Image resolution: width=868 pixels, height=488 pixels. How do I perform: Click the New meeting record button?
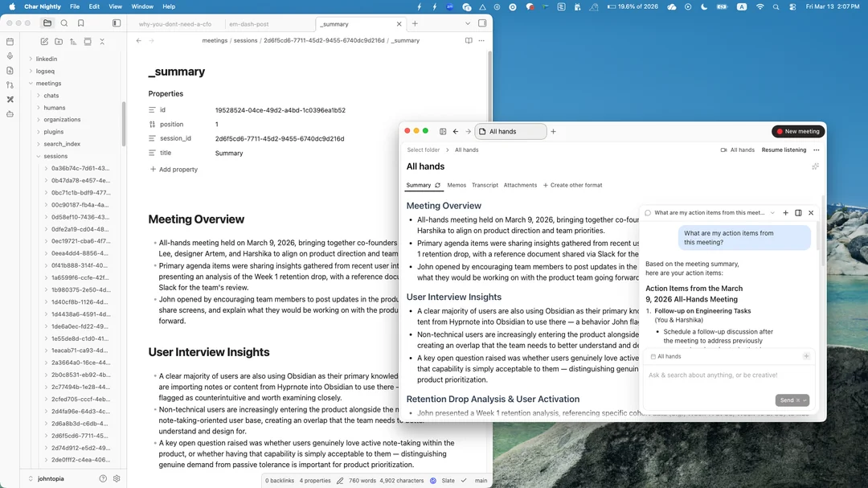point(797,131)
